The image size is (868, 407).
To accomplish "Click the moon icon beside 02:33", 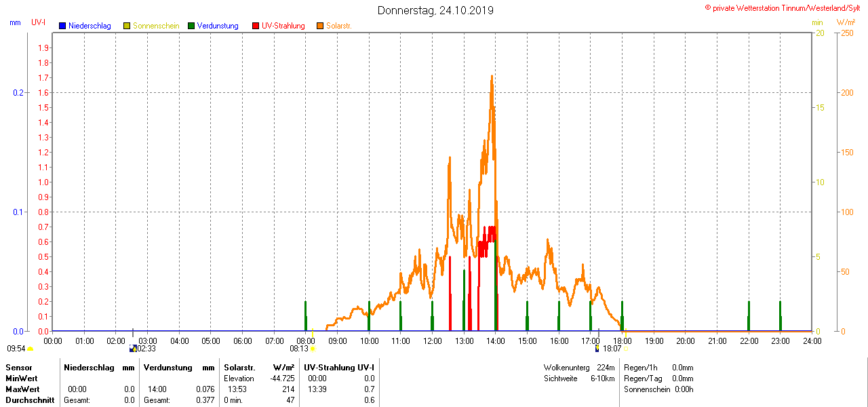I will pyautogui.click(x=133, y=349).
